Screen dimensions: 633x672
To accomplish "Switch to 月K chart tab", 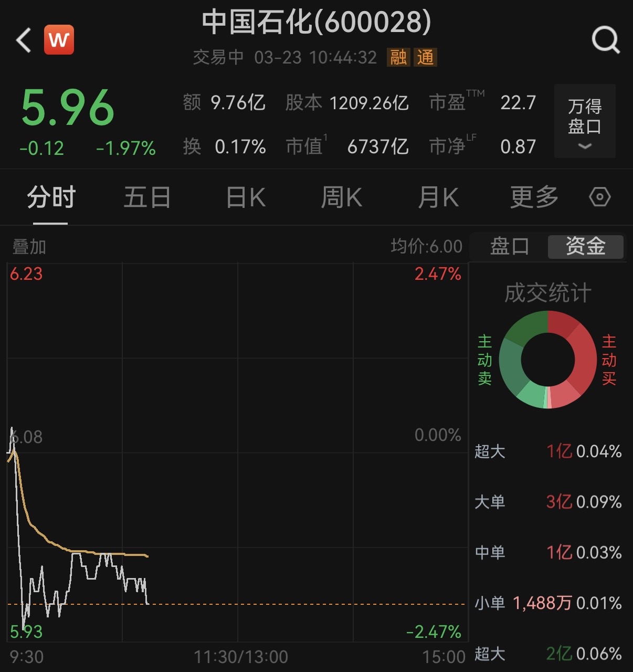I will pyautogui.click(x=438, y=197).
